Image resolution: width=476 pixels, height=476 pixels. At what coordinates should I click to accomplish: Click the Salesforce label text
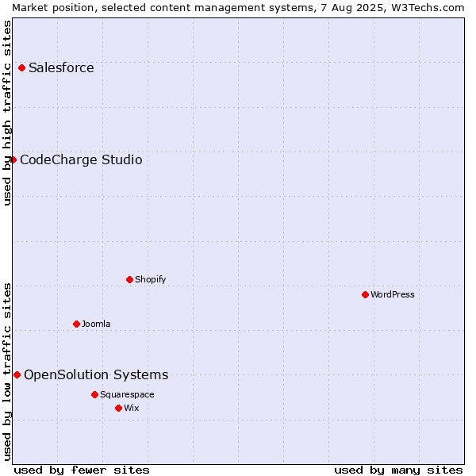point(61,67)
